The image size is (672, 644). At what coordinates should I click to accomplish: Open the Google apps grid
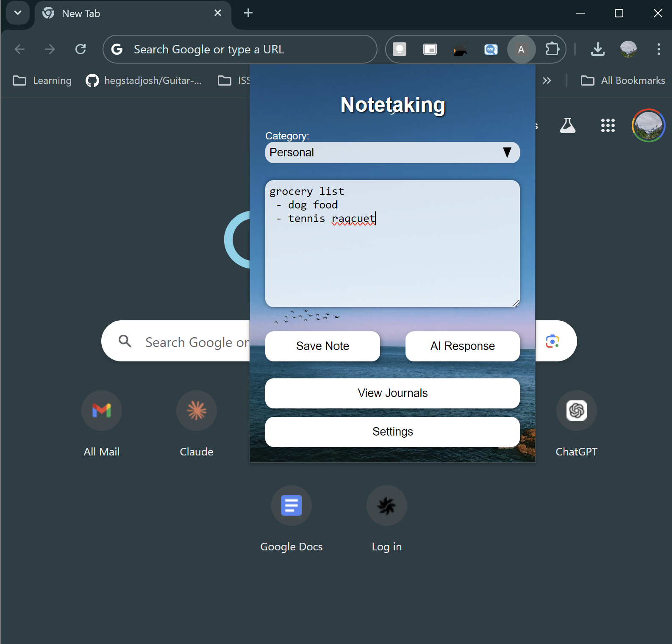(x=608, y=125)
